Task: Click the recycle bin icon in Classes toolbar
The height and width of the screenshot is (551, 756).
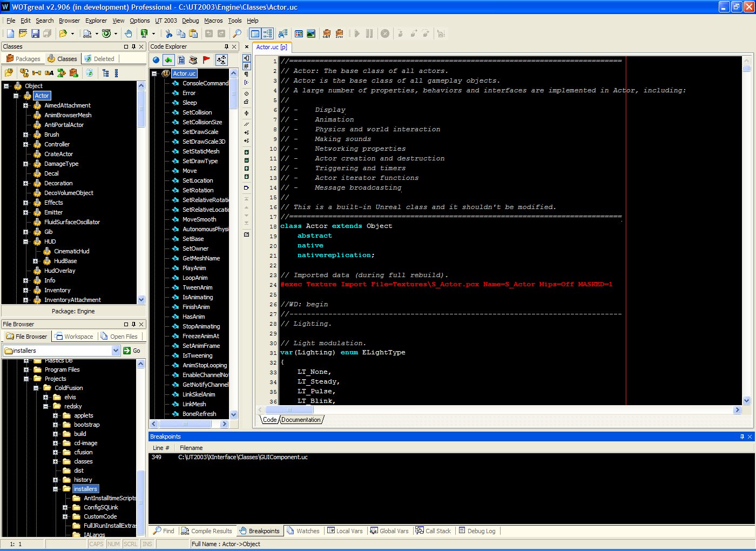Action: (90, 73)
